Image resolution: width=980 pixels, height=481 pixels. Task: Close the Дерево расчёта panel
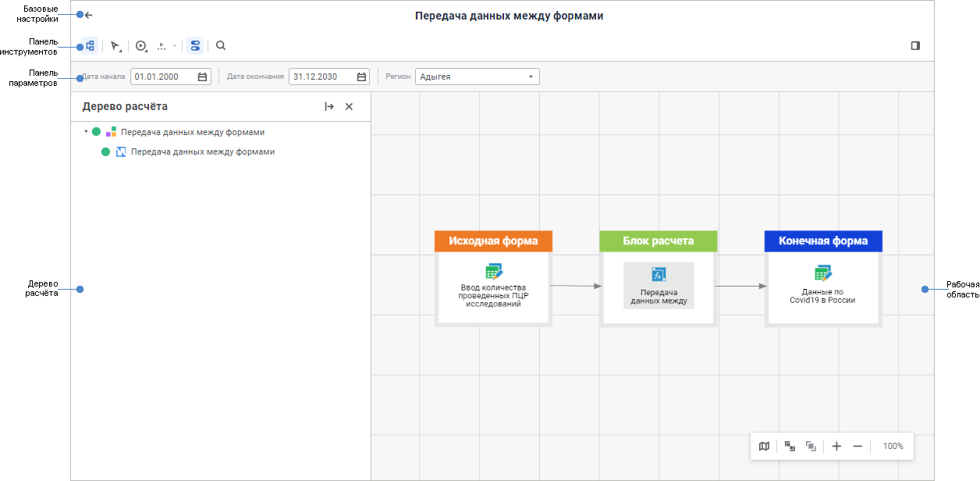point(349,107)
